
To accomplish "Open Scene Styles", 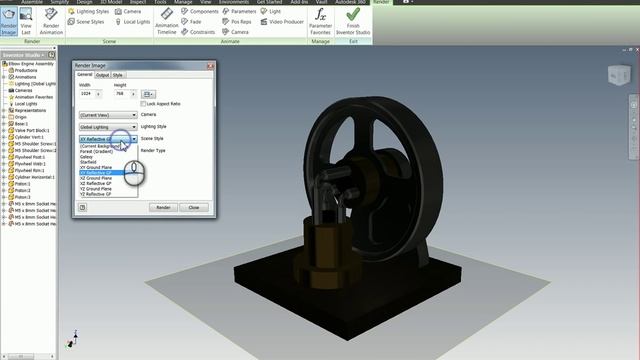I will tap(86, 22).
